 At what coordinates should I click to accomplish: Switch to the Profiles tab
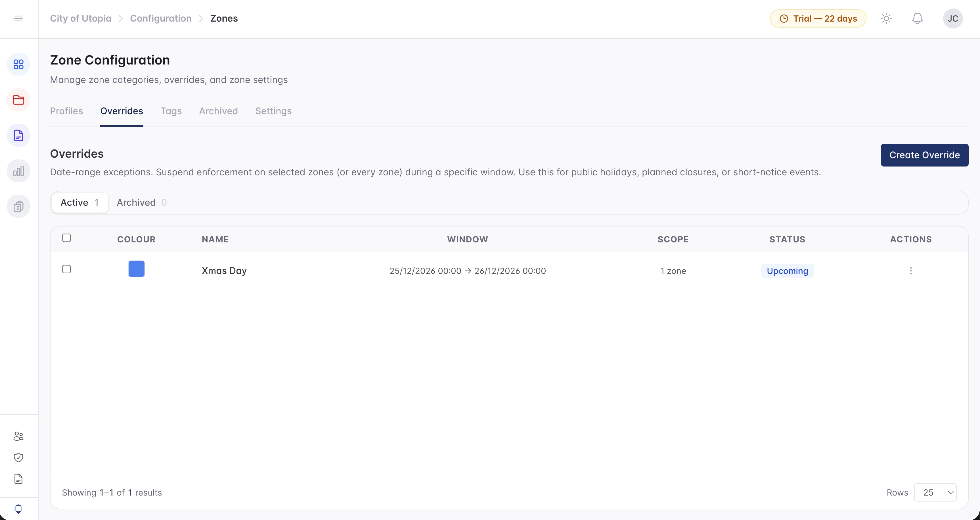(67, 111)
